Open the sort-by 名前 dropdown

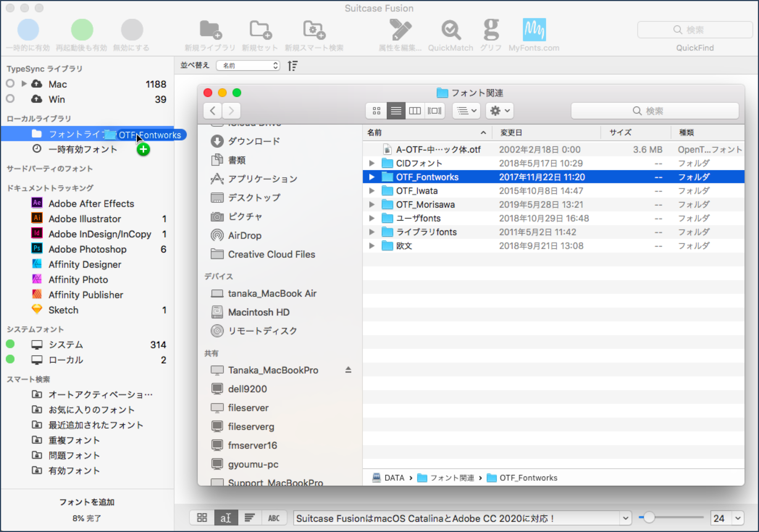click(x=248, y=66)
